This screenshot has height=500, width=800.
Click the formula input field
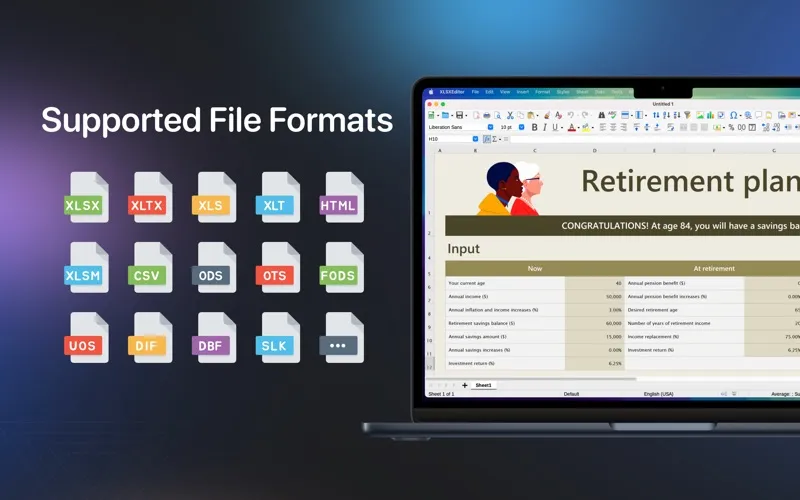point(655,139)
